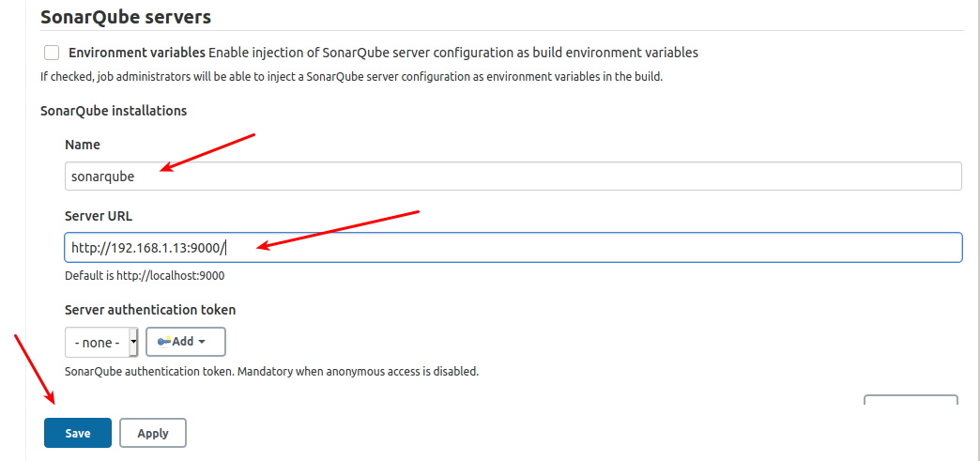Click the key icon on Add button
This screenshot has height=461, width=980.
pyautogui.click(x=163, y=342)
